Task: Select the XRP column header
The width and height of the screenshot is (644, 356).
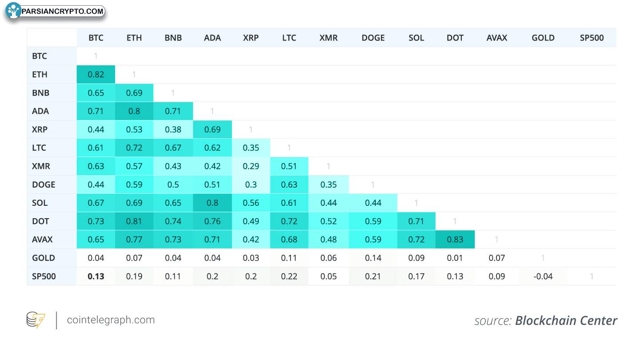Action: (x=251, y=38)
